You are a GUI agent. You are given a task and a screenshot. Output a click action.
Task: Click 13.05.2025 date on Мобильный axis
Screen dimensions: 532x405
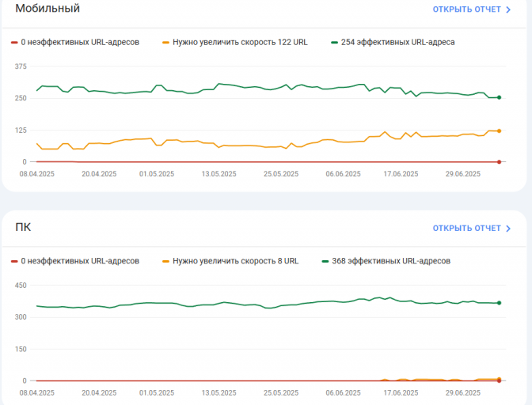click(218, 174)
